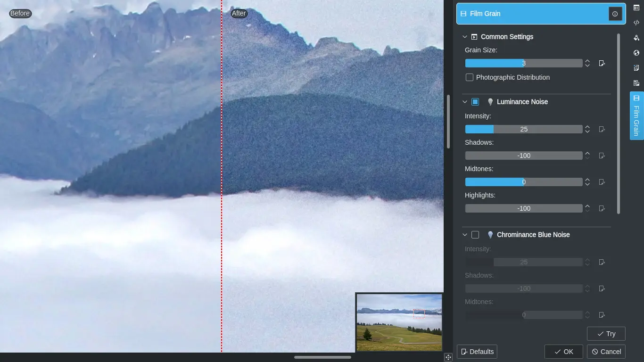Screen dimensions: 644x362
Task: Enable the Photographic Distribution checkbox
Action: 469,77
